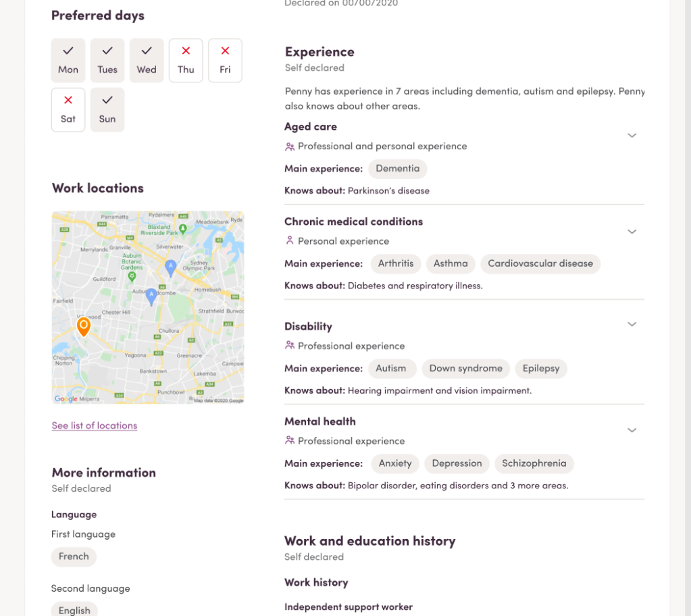Select the French language tag
The image size is (691, 616).
(74, 557)
